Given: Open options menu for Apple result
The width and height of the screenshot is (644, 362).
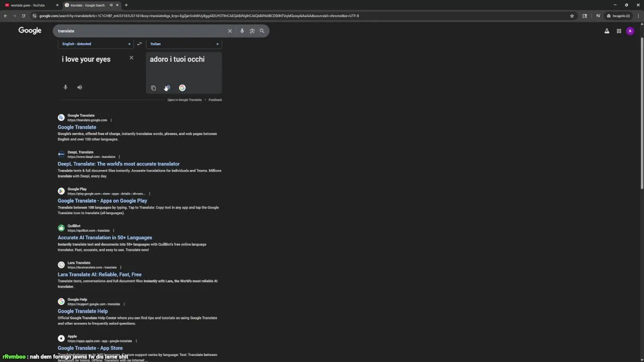Looking at the screenshot, I should coord(136,341).
